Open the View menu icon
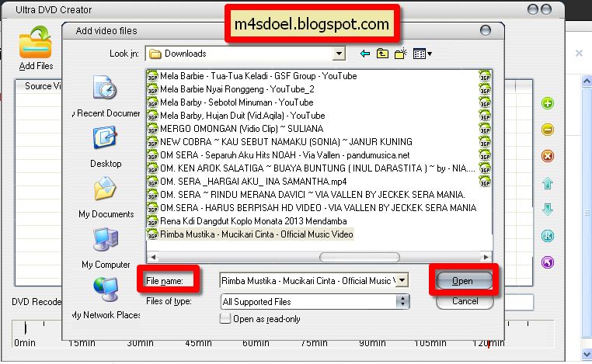The image size is (592, 364). pos(423,54)
